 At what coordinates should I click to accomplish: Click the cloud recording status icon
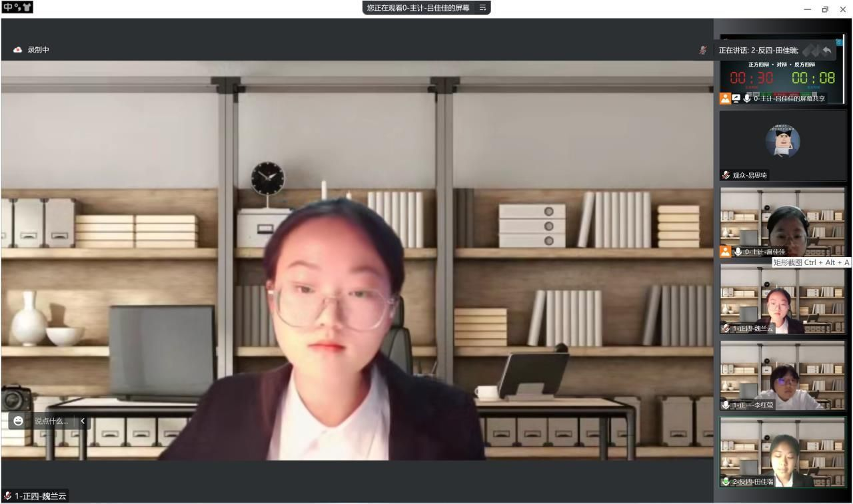pyautogui.click(x=18, y=50)
